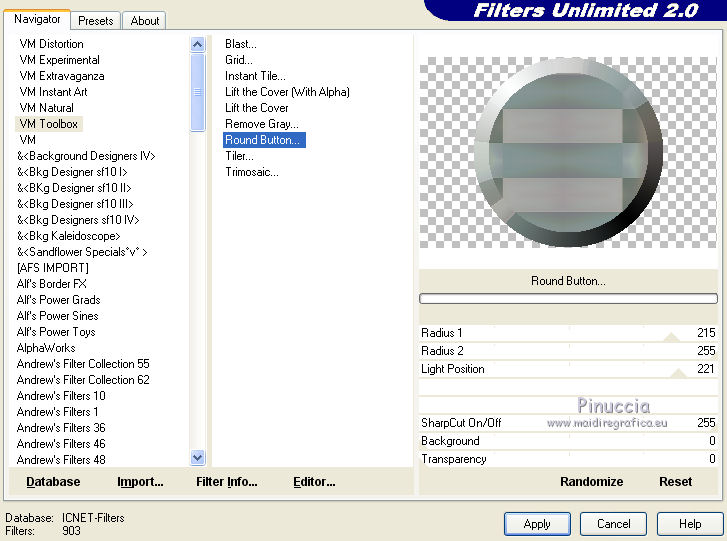Image resolution: width=727 pixels, height=541 pixels.
Task: Select &<BKg Designer sf10 II> category
Action: (x=74, y=188)
